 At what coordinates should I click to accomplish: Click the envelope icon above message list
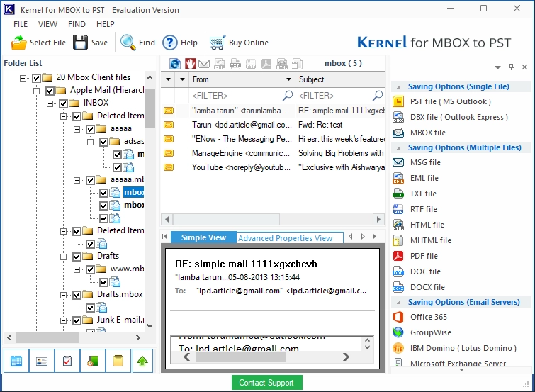pos(204,64)
